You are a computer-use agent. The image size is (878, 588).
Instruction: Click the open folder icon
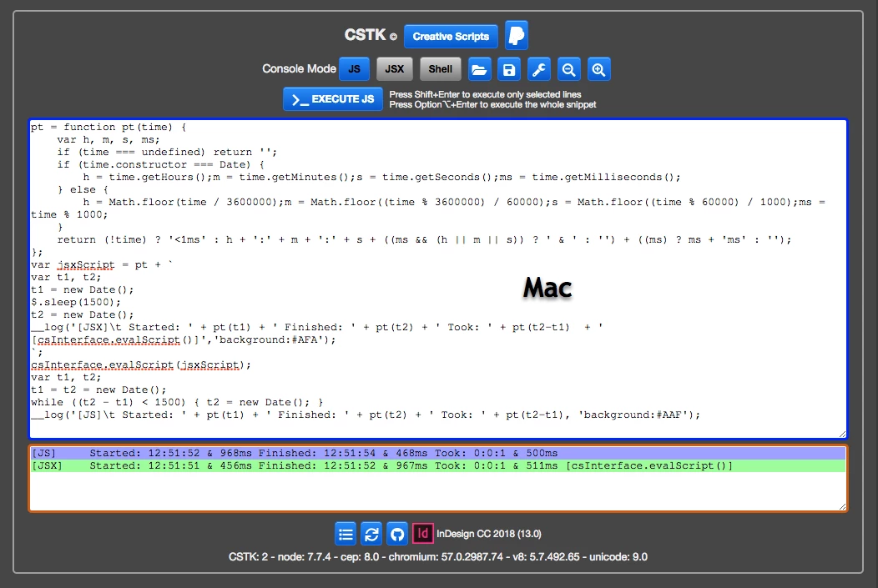pyautogui.click(x=479, y=69)
